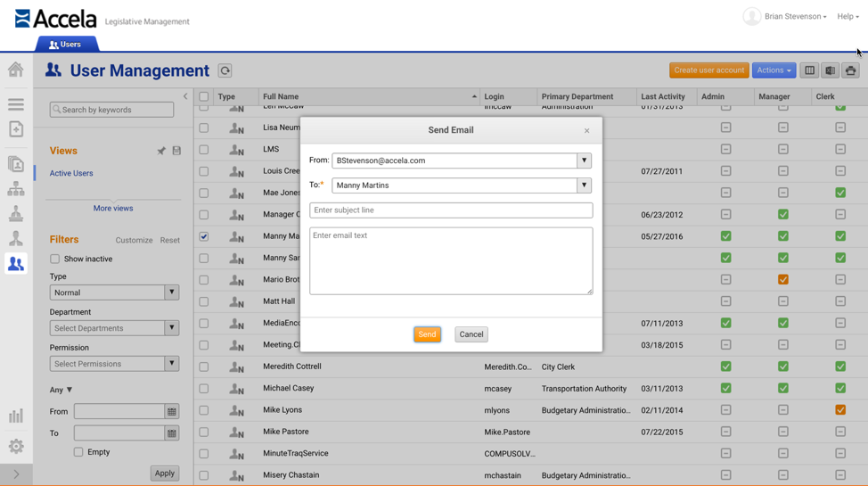Go to the Home sidebar icon
The image size is (868, 486).
click(x=15, y=70)
